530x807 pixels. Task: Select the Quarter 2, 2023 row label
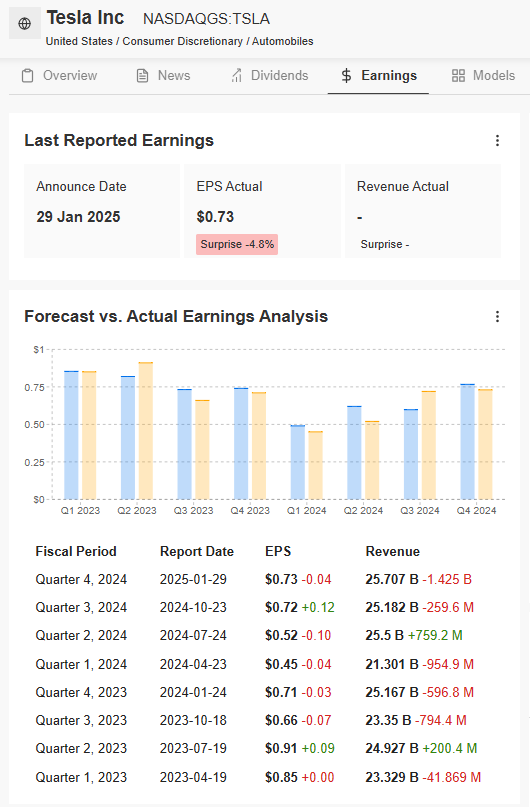[81, 748]
